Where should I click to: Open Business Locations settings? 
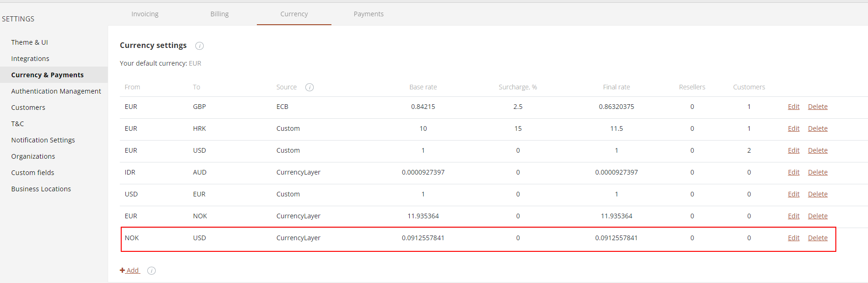click(41, 189)
